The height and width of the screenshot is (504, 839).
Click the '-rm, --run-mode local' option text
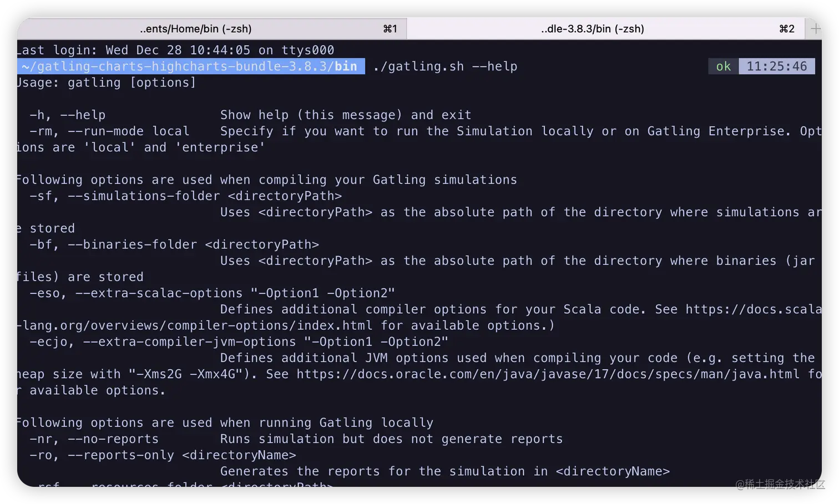109,131
